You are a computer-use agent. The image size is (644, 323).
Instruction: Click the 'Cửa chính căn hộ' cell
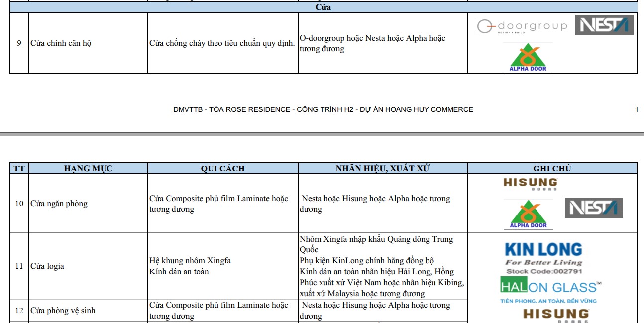click(89, 43)
